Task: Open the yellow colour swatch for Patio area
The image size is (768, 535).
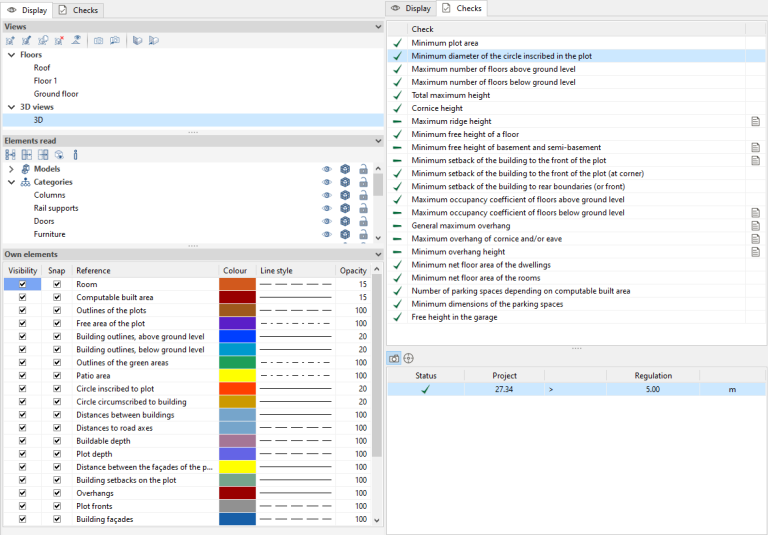Action: tap(237, 376)
